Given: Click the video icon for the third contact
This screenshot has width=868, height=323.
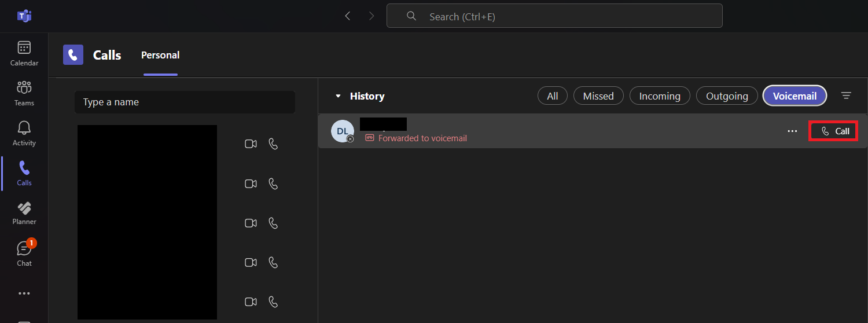Looking at the screenshot, I should 251,223.
